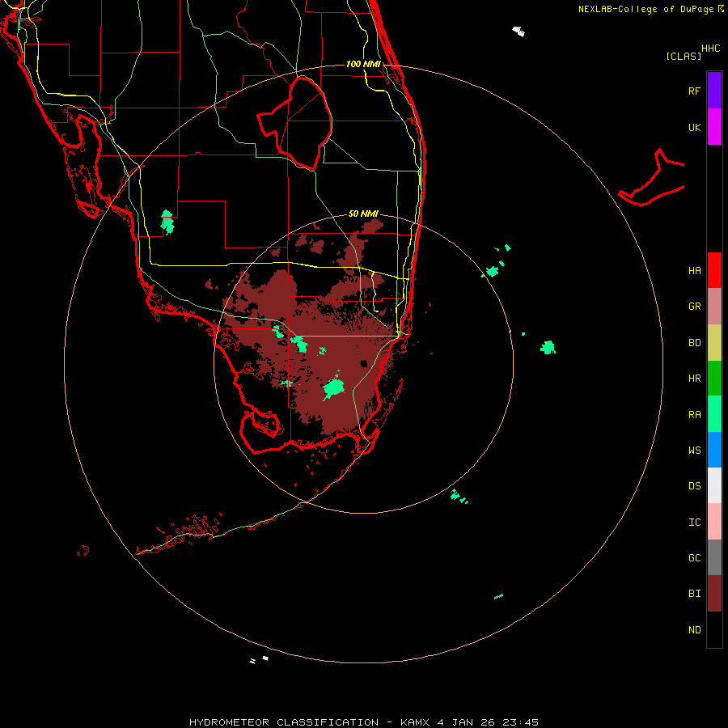Click the red HA legend color swatch
The image size is (728, 728).
pos(714,270)
